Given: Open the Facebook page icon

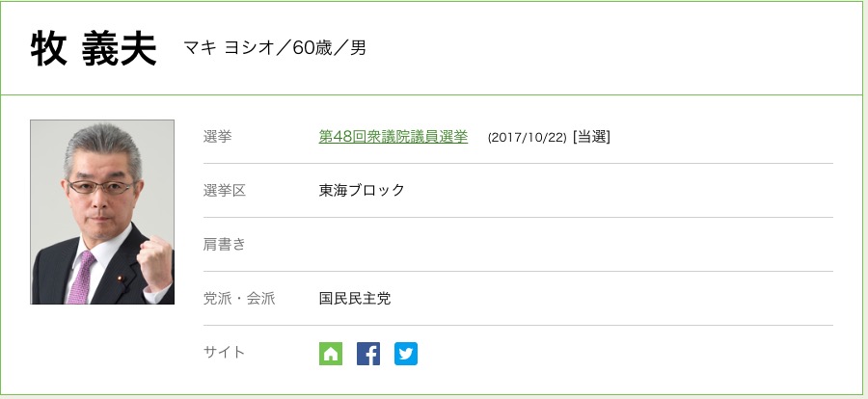Looking at the screenshot, I should point(368,354).
